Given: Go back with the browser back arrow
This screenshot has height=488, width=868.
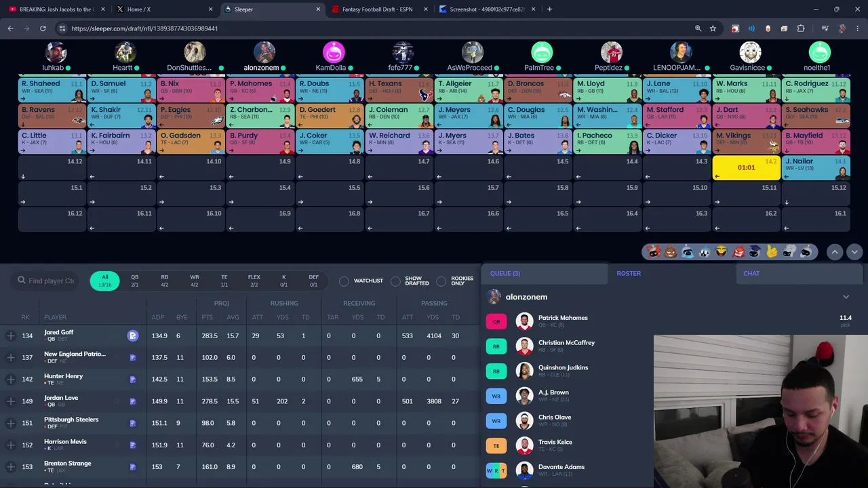Looking at the screenshot, I should tap(10, 28).
